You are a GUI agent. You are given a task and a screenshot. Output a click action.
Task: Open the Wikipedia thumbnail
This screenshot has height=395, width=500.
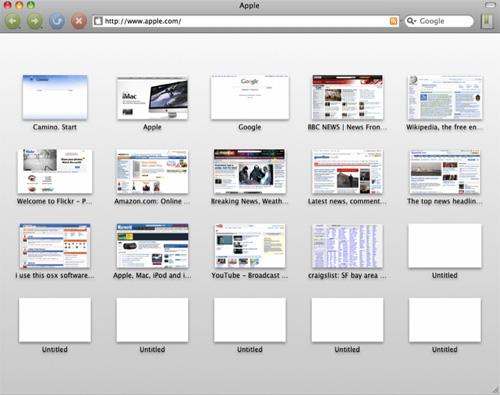445,97
